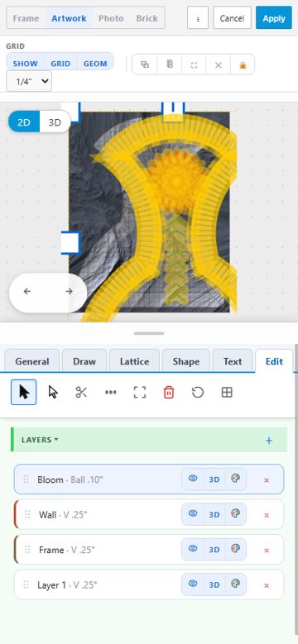Open the Bloom layer color palette
The width and height of the screenshot is (298, 644).
pos(236,479)
